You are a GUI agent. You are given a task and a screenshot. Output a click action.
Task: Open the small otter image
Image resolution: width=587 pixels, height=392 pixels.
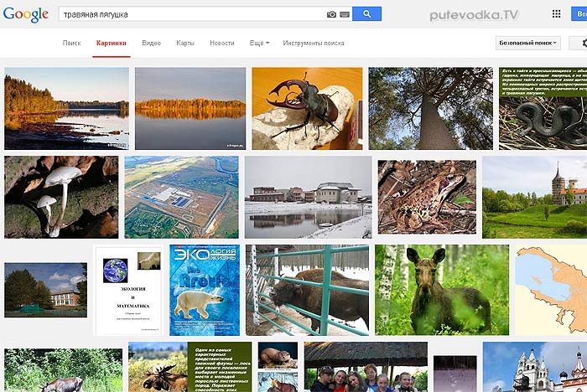(278, 355)
